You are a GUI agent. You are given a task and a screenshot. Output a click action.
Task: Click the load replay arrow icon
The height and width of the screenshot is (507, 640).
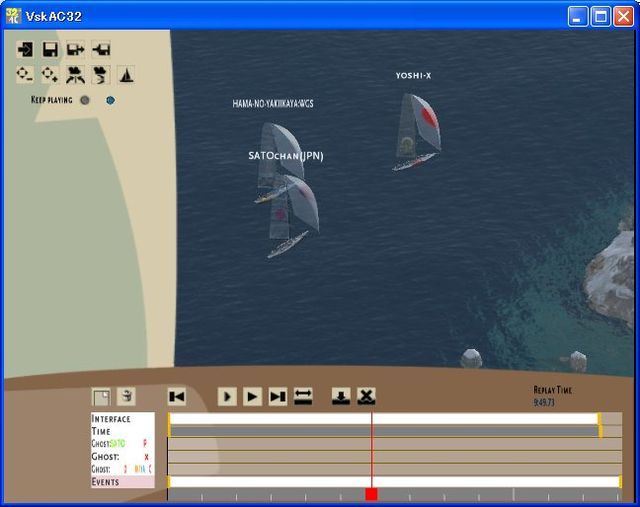[25, 49]
